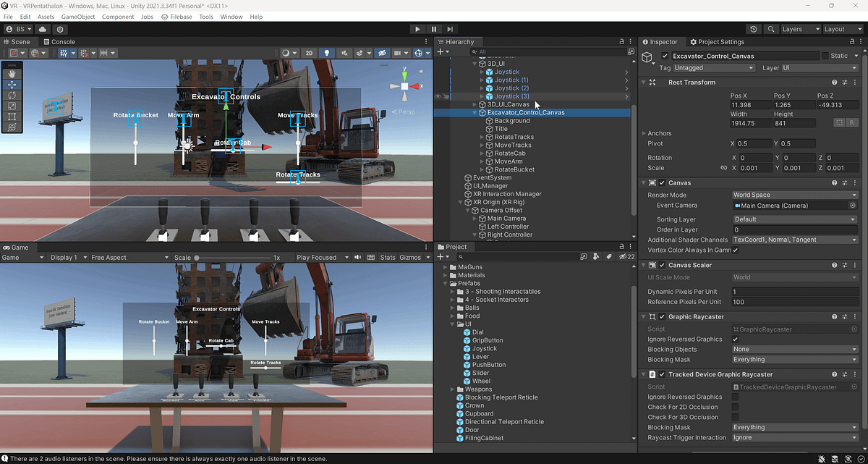Click Stats in the Game view toolbar

click(x=388, y=256)
